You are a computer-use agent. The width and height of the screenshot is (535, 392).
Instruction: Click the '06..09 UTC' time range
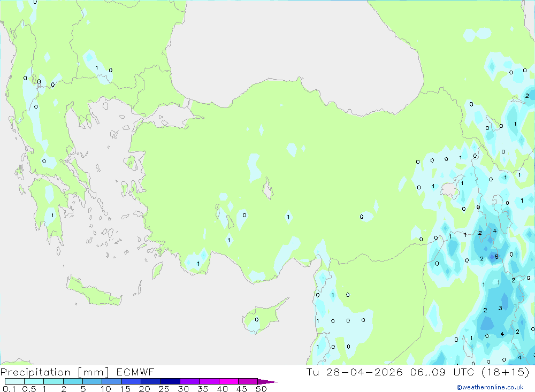(441, 372)
